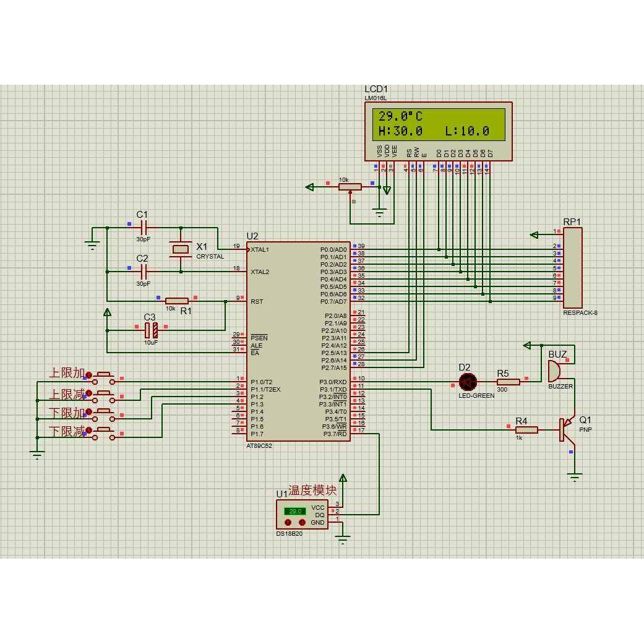644x644 pixels.
Task: Toggle the 上限减 push button
Action: [x=103, y=397]
